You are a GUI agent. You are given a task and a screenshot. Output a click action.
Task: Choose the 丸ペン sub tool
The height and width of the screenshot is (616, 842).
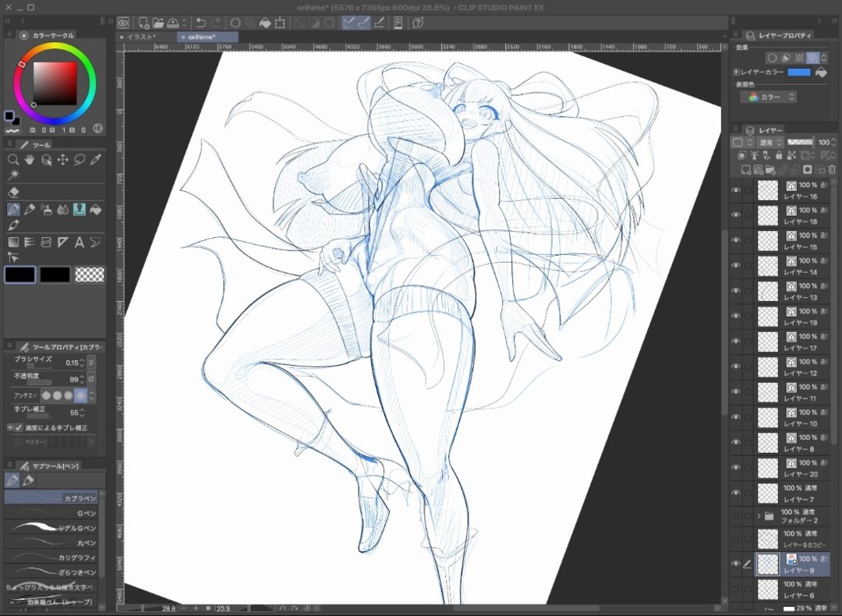(x=52, y=543)
